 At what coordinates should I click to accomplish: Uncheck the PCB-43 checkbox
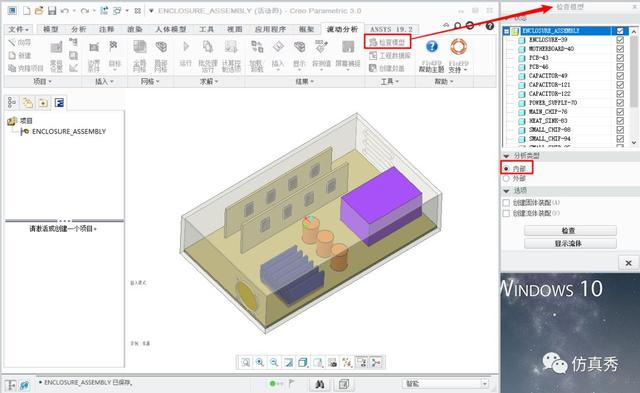click(620, 58)
